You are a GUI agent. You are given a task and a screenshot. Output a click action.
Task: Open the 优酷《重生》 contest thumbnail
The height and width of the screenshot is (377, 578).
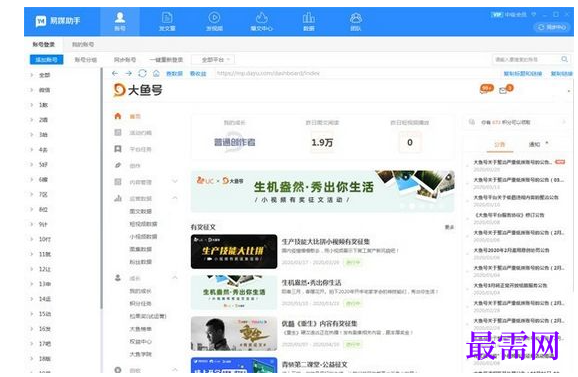[x=234, y=333]
